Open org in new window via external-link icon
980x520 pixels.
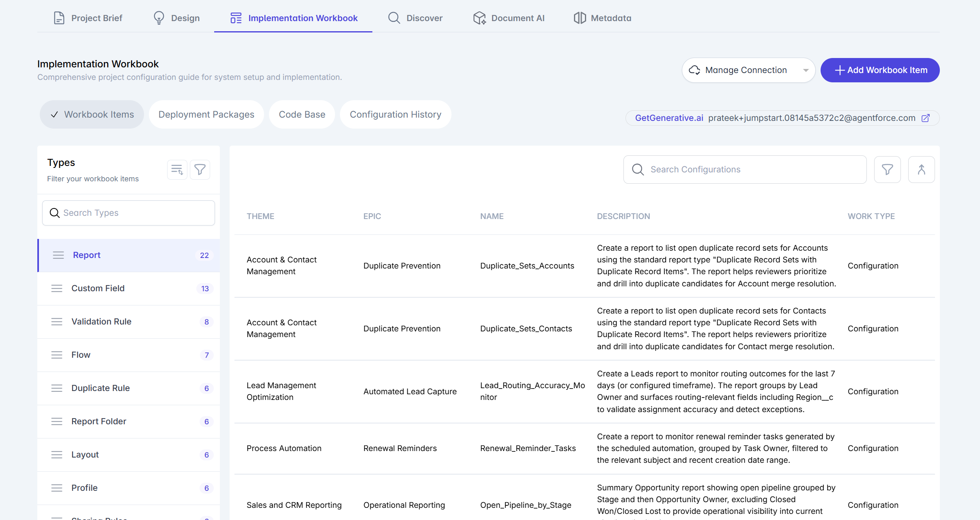point(926,118)
